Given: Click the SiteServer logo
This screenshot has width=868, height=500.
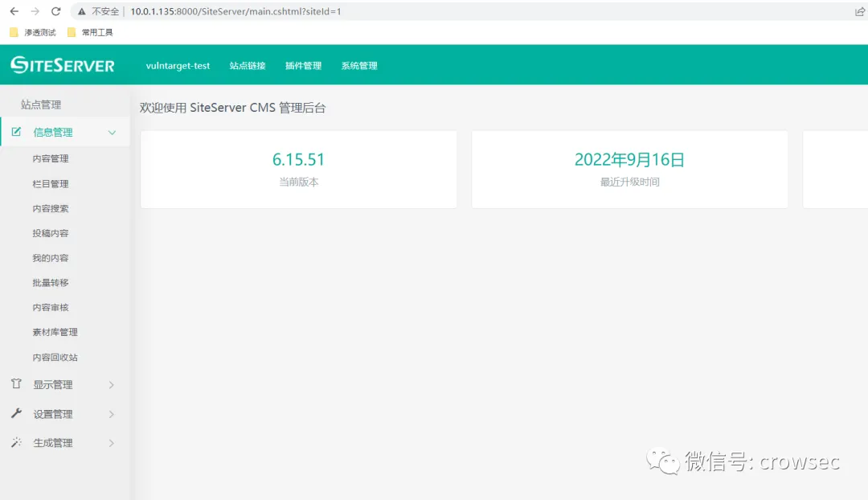Looking at the screenshot, I should coord(63,65).
